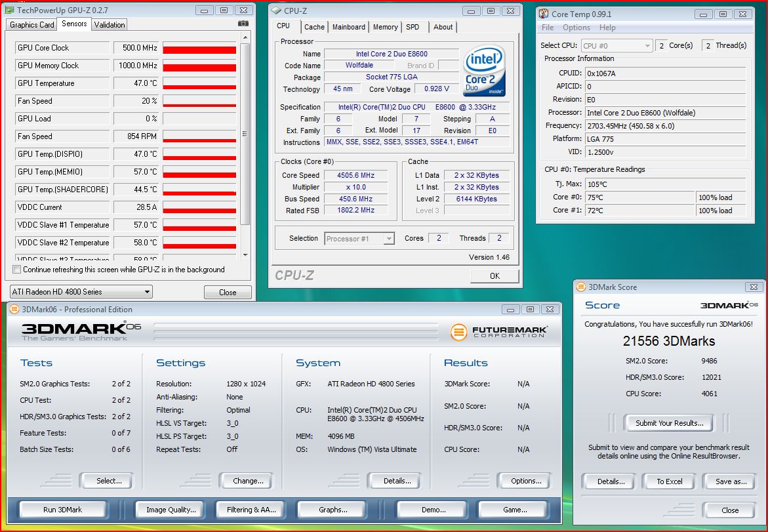Image resolution: width=768 pixels, height=532 pixels.
Task: Enable continue refreshing GPU-Z in background checkbox
Action: (x=17, y=270)
